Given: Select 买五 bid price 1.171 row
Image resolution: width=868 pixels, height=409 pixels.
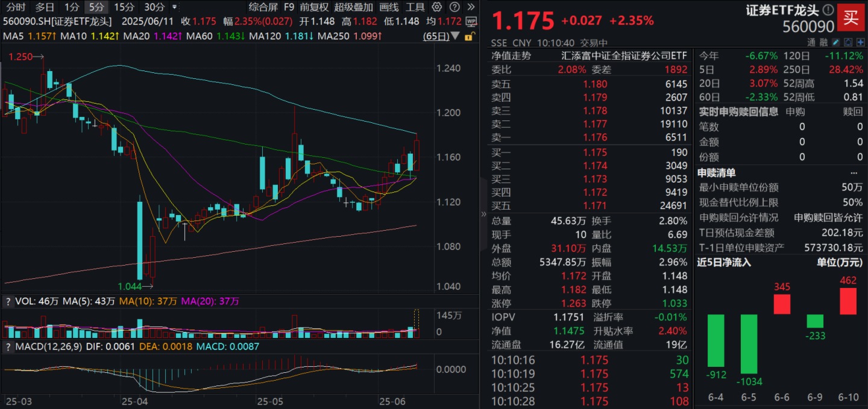Looking at the screenshot, I should coord(590,207).
